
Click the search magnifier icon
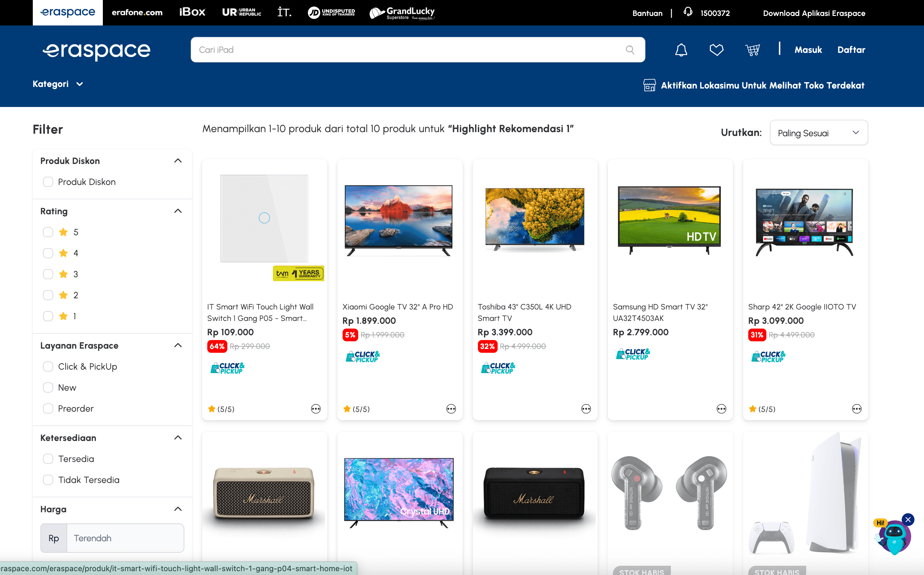coord(630,50)
